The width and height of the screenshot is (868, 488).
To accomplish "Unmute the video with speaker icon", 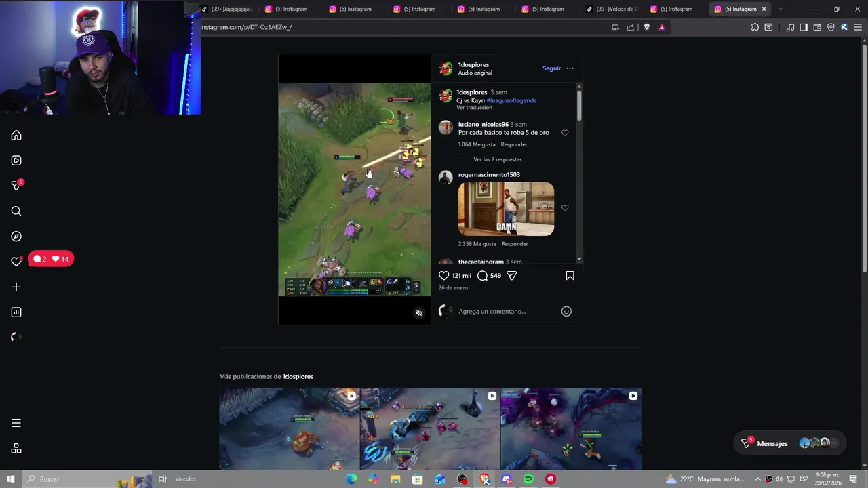I will point(419,313).
